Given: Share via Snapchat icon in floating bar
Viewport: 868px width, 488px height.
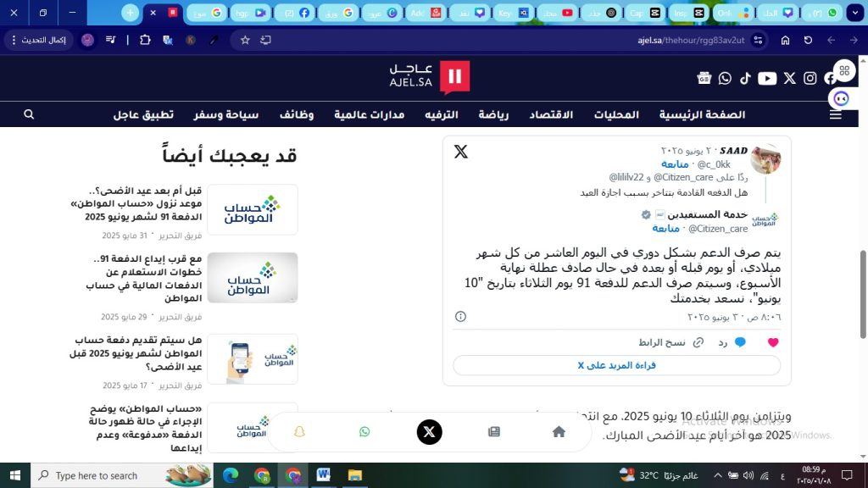Looking at the screenshot, I should (x=299, y=432).
